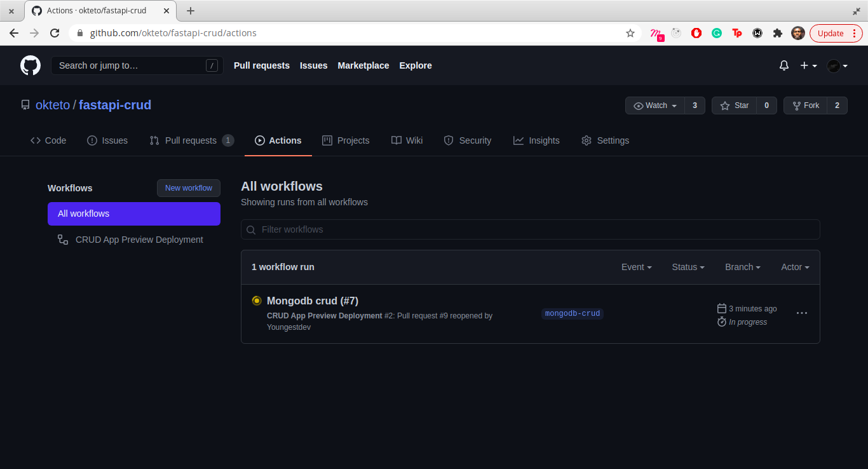This screenshot has height=469, width=868.
Task: Switch to the Issues repository tab
Action: 107,140
